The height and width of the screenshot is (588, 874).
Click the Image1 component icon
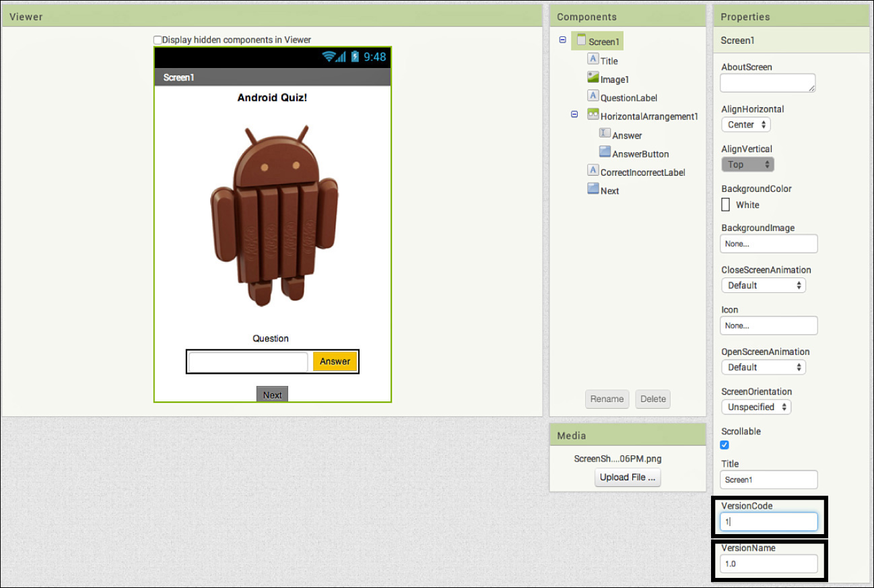593,77
